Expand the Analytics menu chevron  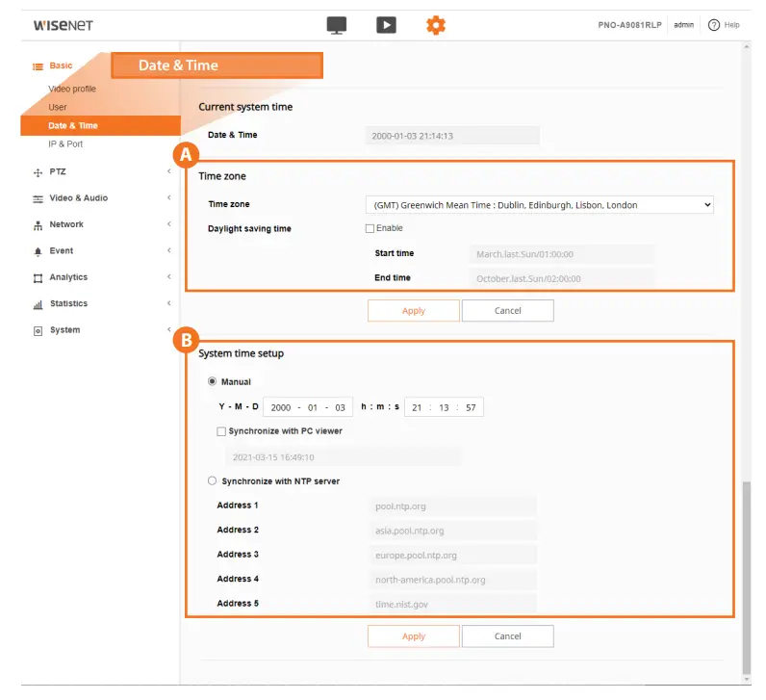click(x=169, y=276)
